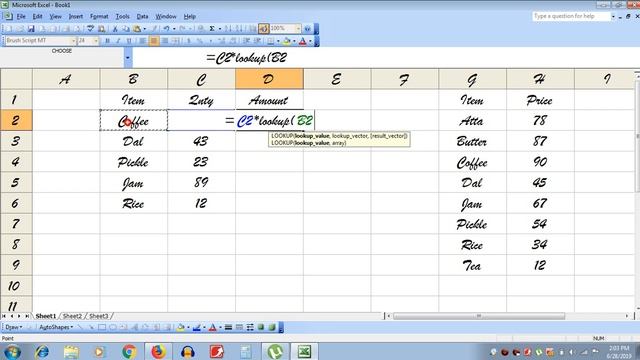Toggle Align Right
640x360 pixels.
pos(165,41)
